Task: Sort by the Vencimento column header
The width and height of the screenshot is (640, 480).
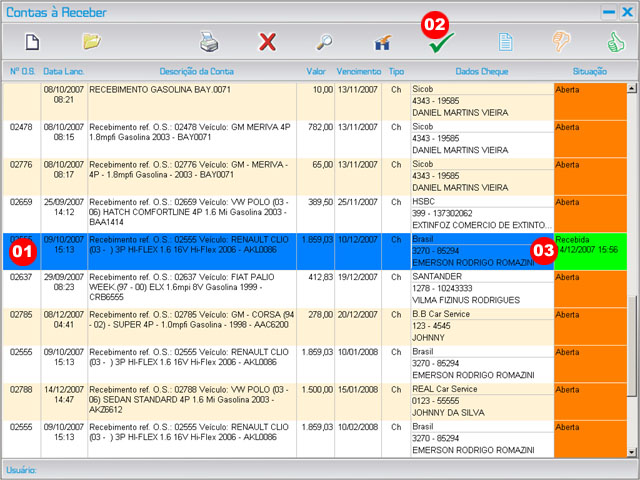Action: [358, 72]
